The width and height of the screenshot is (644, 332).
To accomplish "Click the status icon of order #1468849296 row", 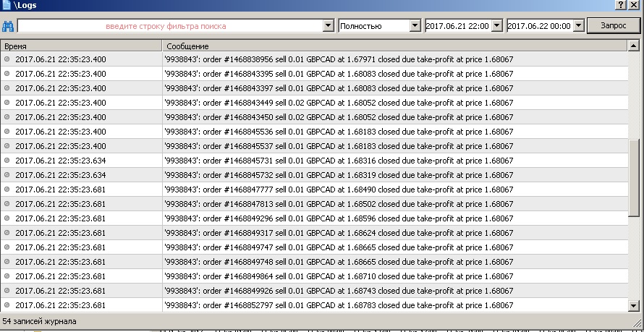I will 7,218.
